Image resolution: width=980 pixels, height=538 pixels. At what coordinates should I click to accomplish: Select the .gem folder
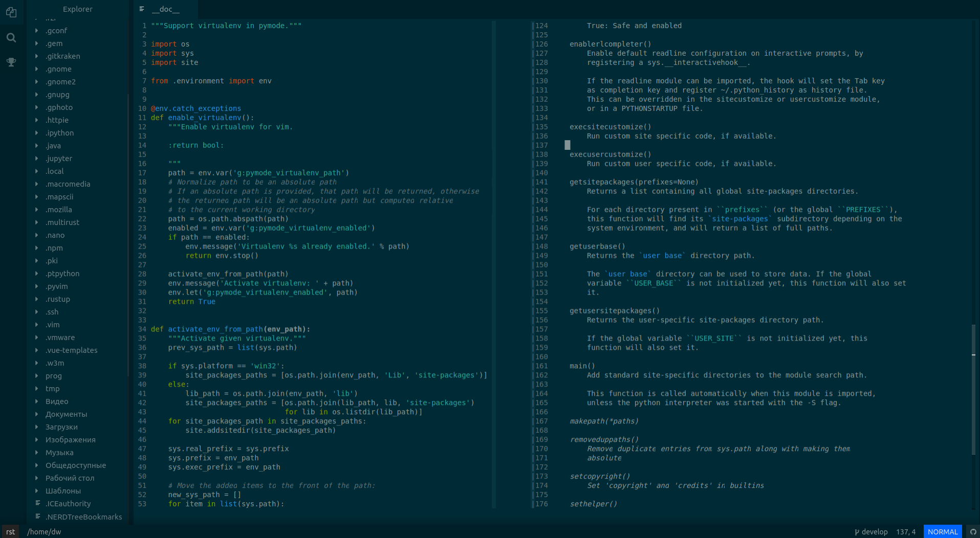54,43
